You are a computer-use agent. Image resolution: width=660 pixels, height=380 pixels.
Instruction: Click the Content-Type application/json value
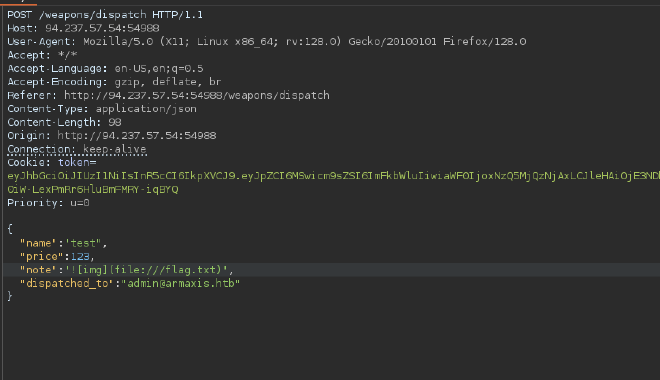(x=146, y=109)
